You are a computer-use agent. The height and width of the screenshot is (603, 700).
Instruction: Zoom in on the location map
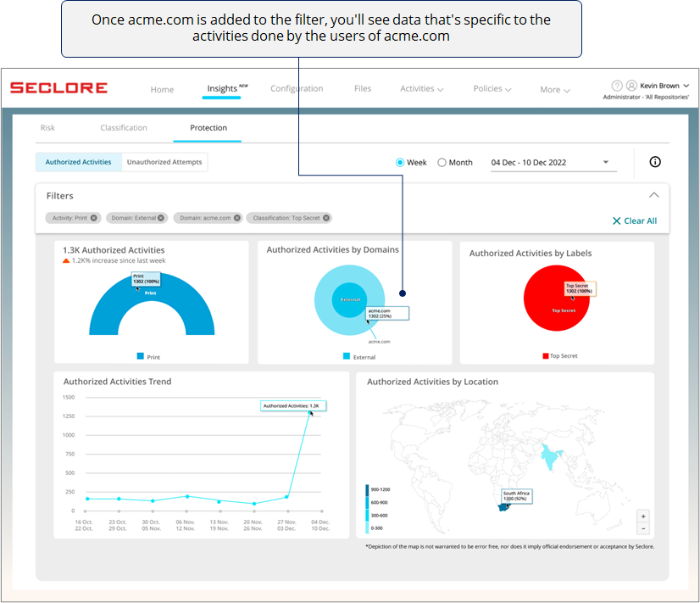point(643,516)
